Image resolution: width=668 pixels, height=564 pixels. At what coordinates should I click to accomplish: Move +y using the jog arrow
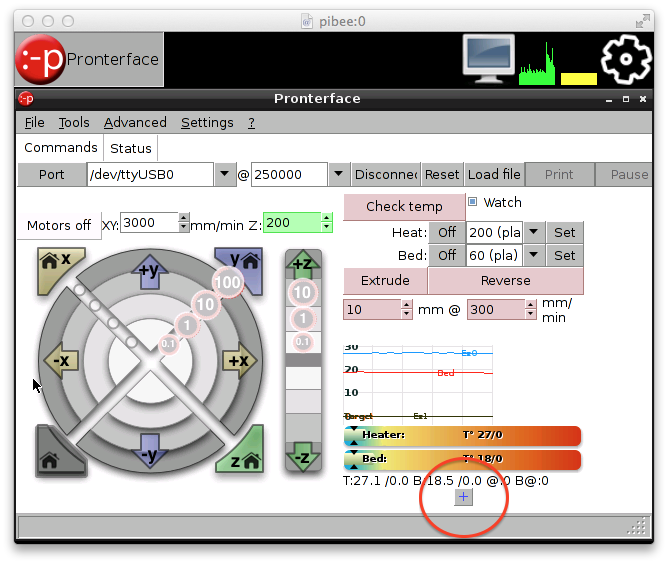coord(149,272)
